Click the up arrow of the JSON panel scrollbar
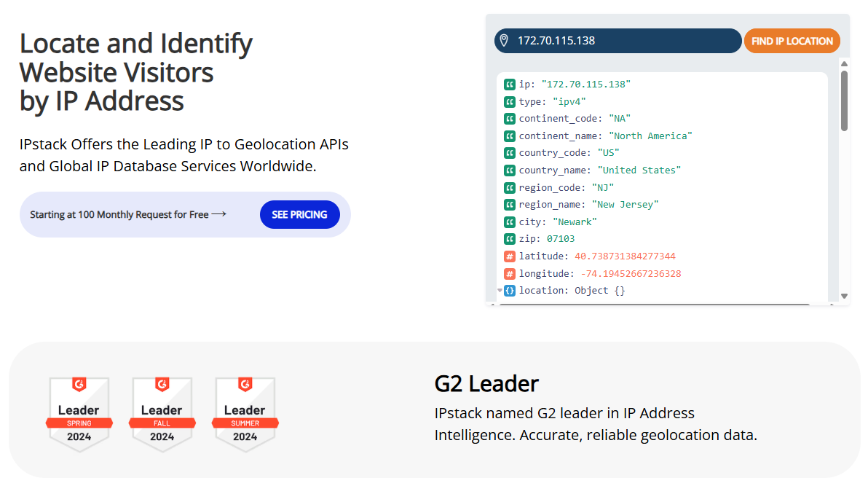The width and height of the screenshot is (868, 494). click(844, 63)
